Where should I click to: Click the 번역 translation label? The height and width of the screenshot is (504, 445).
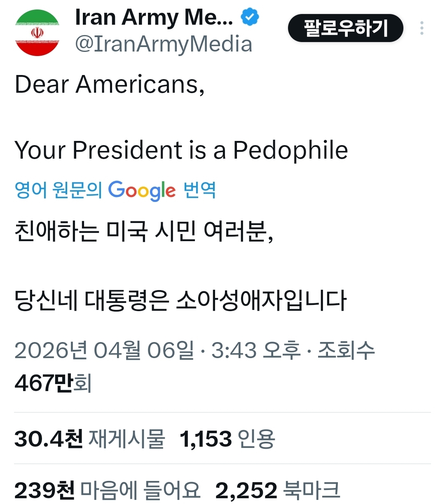[200, 190]
